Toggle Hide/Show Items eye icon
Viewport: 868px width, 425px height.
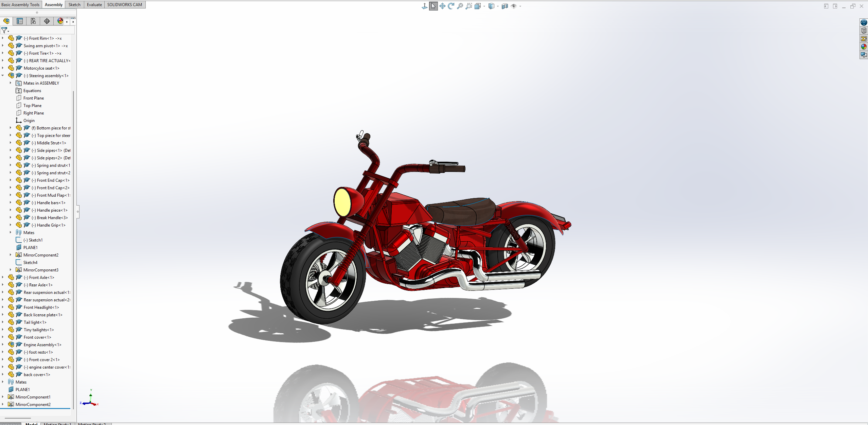tap(514, 6)
